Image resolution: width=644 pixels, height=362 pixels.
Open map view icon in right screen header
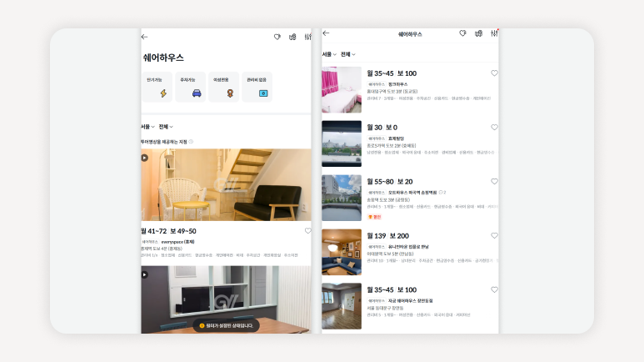478,33
